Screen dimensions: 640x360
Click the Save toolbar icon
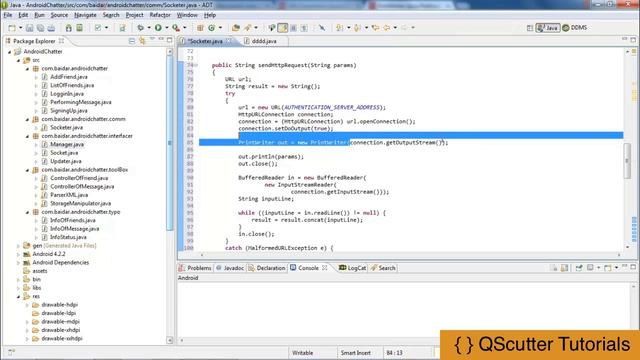coord(29,28)
